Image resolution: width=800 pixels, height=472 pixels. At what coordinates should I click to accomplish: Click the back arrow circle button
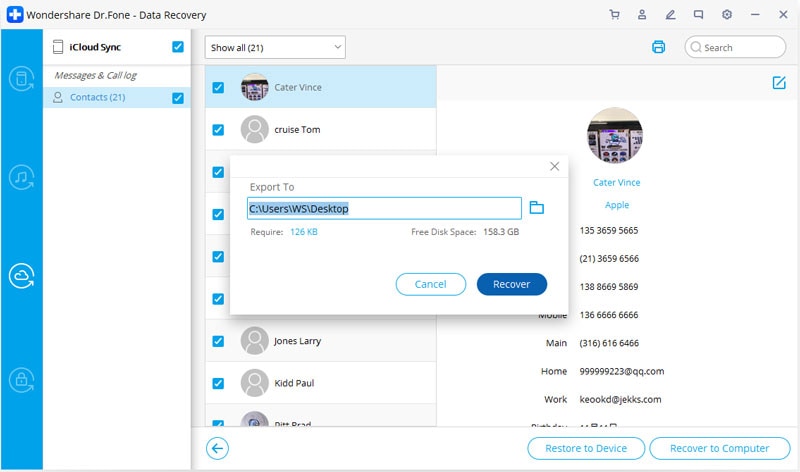pos(217,449)
